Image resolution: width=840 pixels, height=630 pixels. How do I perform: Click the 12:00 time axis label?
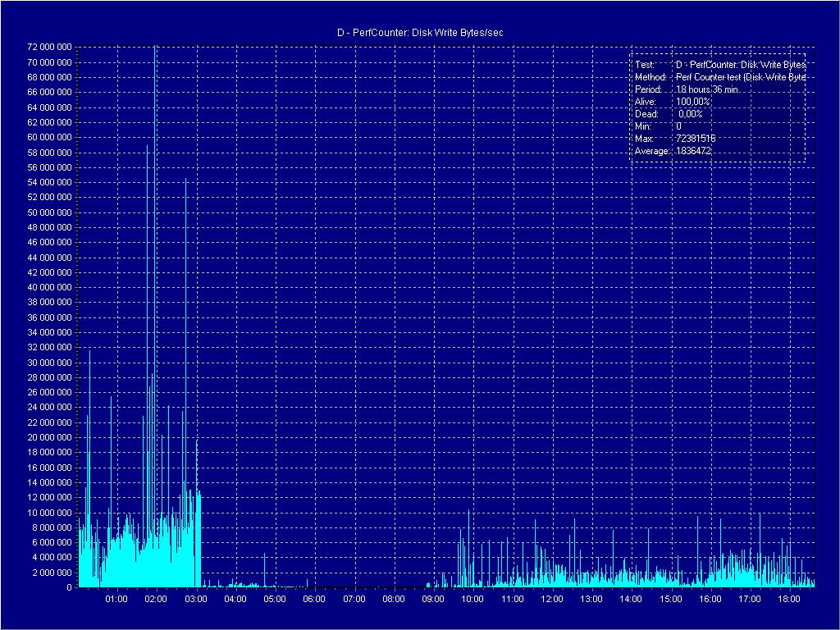(x=552, y=600)
